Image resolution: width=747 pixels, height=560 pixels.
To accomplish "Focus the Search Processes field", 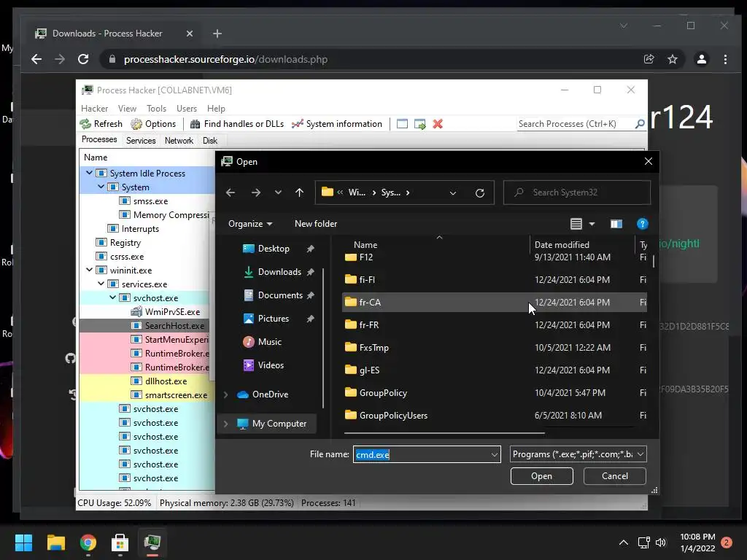I will click(575, 124).
